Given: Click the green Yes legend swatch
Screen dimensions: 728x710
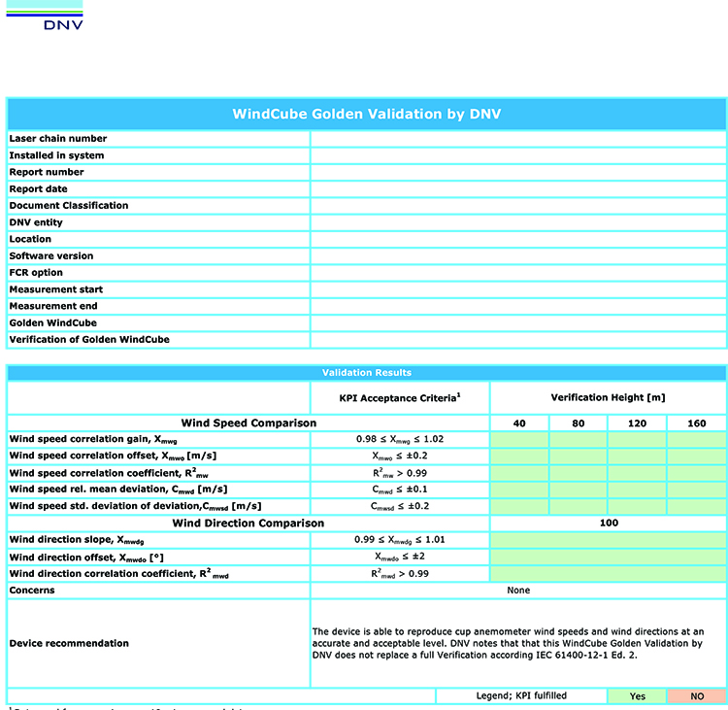Looking at the screenshot, I should [637, 696].
